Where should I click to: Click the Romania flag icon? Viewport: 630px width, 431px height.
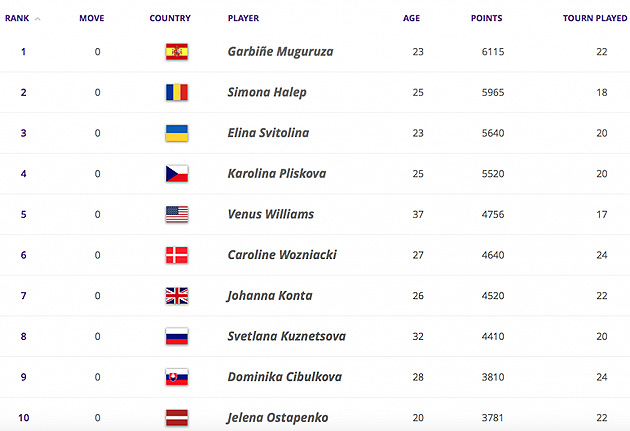pos(177,92)
